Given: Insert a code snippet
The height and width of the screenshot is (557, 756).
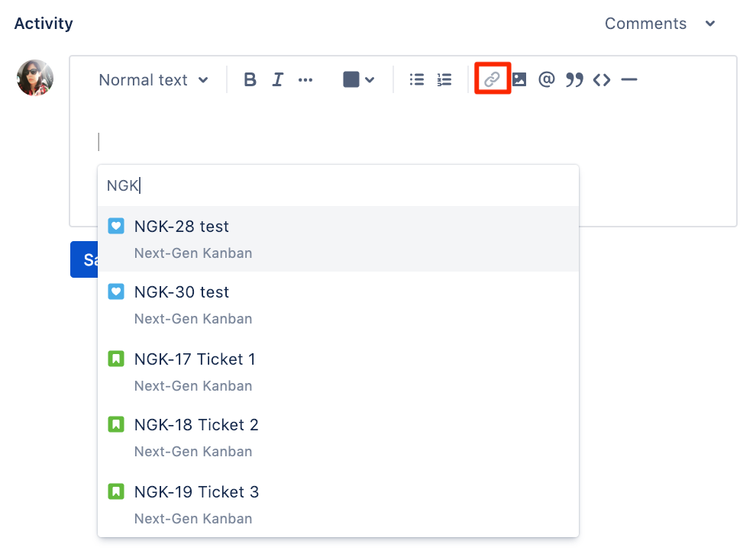Looking at the screenshot, I should pos(601,79).
